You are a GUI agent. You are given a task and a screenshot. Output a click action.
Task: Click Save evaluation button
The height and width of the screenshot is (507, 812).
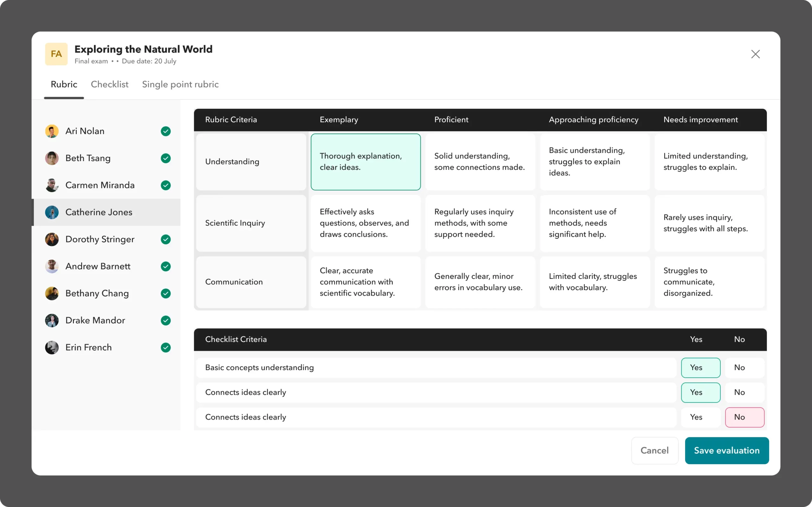727,450
